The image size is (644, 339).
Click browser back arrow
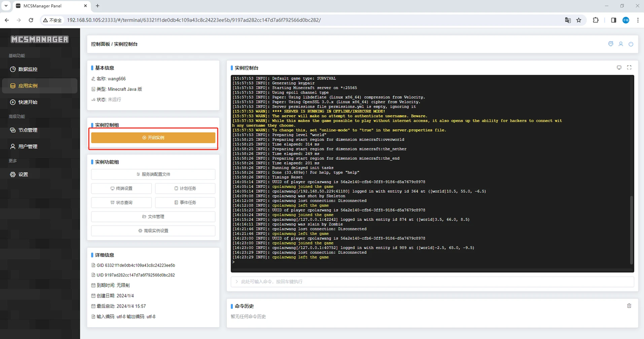click(x=7, y=20)
